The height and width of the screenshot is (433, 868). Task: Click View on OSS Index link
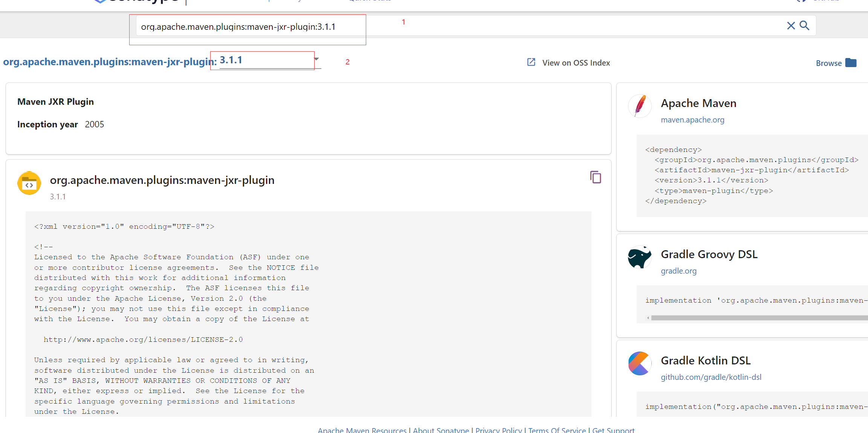pyautogui.click(x=576, y=63)
